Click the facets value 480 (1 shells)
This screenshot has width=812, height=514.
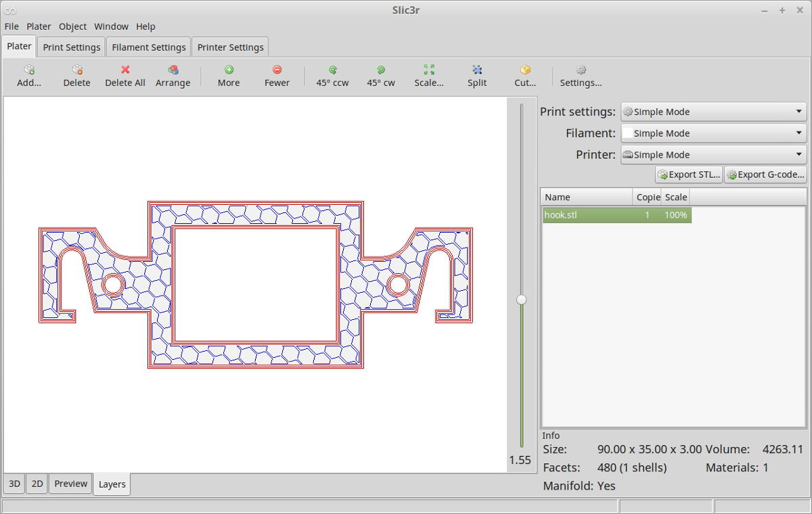pos(632,467)
